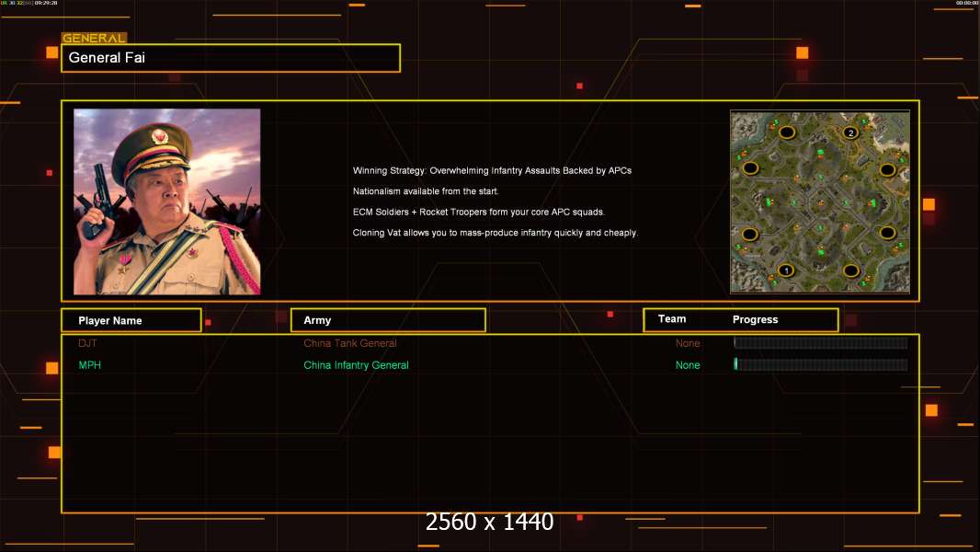Select player DJT in the list

click(x=87, y=343)
